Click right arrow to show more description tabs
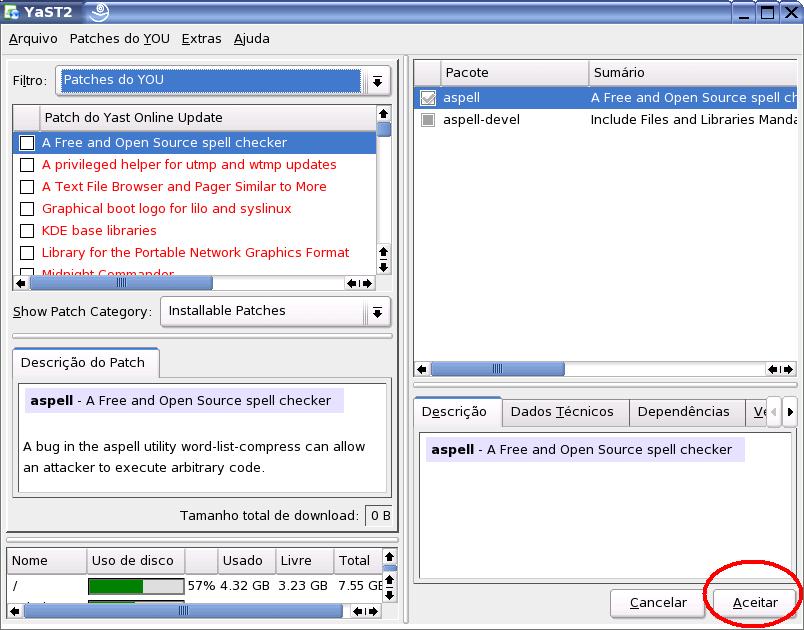The image size is (804, 630). pyautogui.click(x=790, y=412)
